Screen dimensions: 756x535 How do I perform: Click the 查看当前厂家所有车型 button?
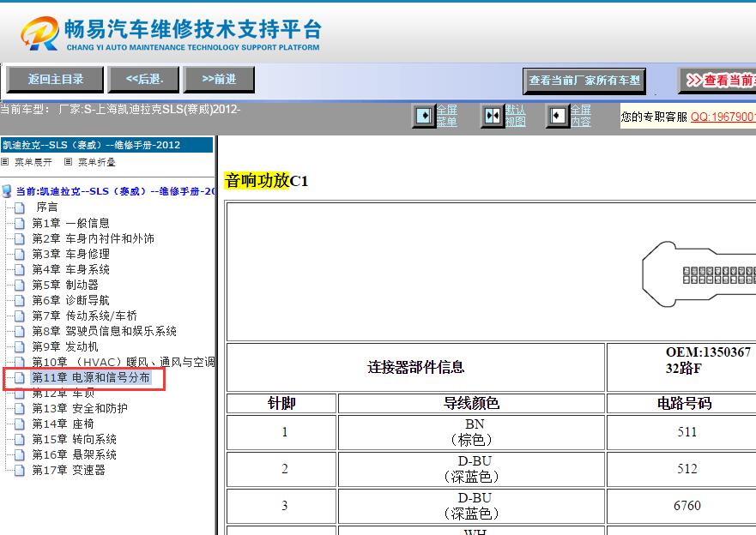click(x=584, y=81)
